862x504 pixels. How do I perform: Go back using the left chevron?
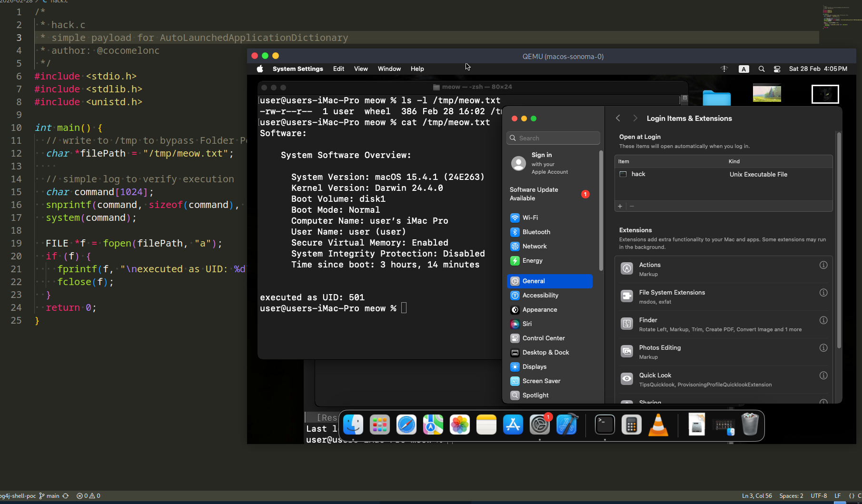(x=618, y=119)
